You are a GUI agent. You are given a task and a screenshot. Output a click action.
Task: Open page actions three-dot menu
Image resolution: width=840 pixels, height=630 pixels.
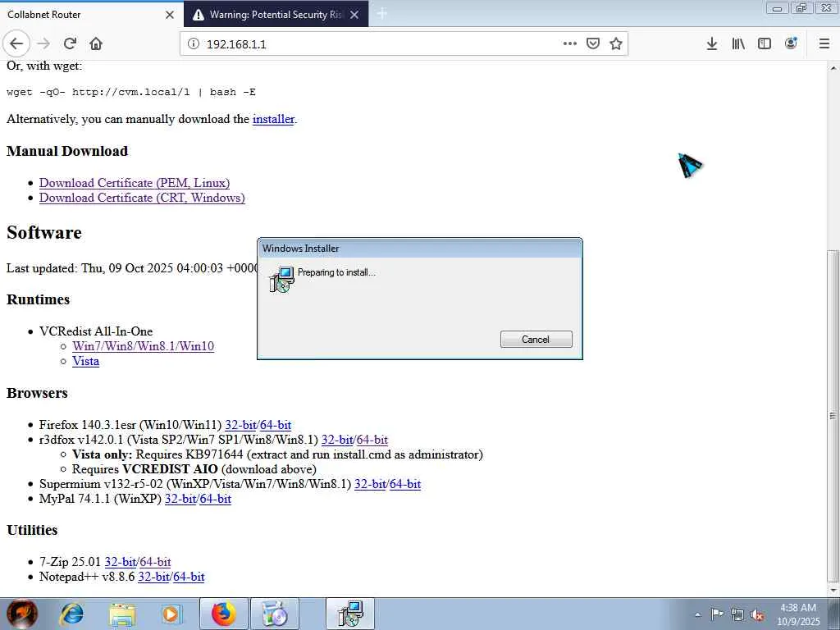tap(570, 43)
